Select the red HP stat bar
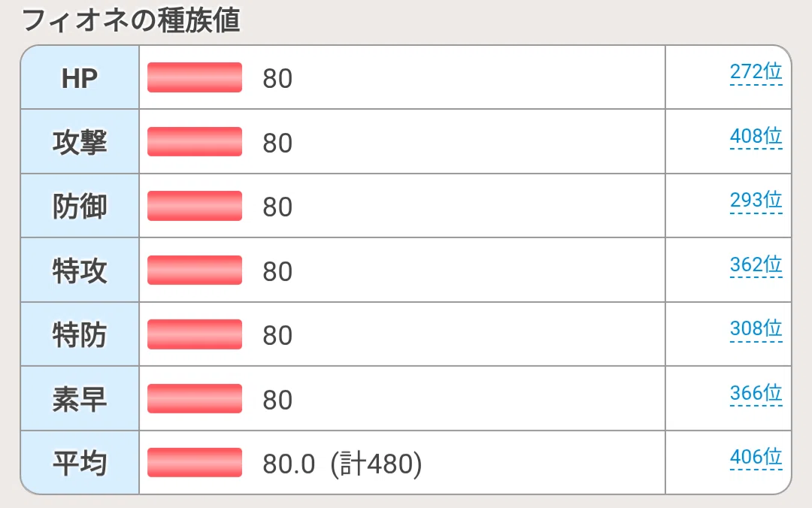This screenshot has height=508, width=812. (195, 77)
